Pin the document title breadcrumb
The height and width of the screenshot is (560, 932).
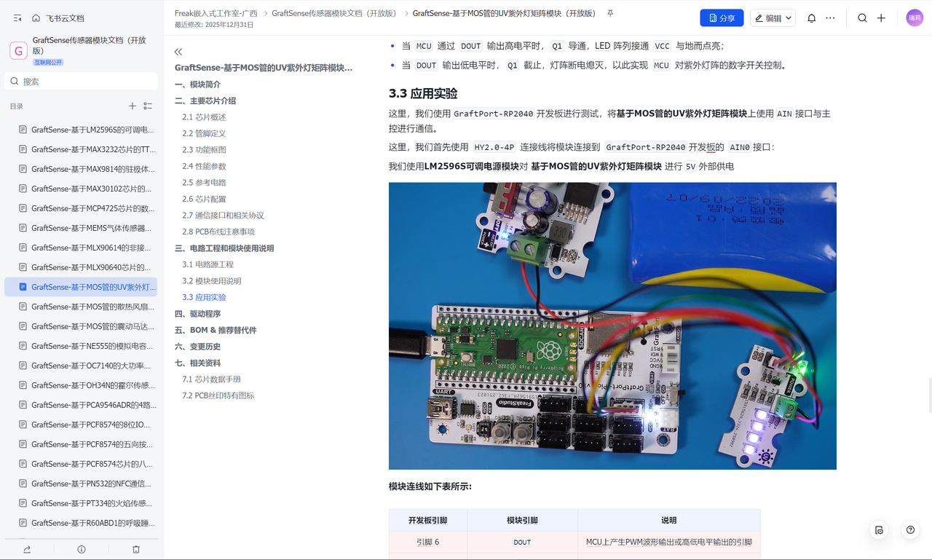pyautogui.click(x=610, y=13)
